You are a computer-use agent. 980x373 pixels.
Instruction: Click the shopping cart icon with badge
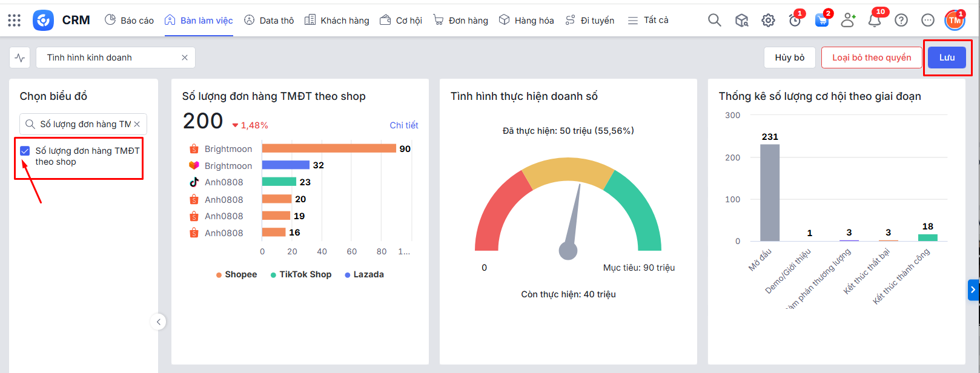821,21
